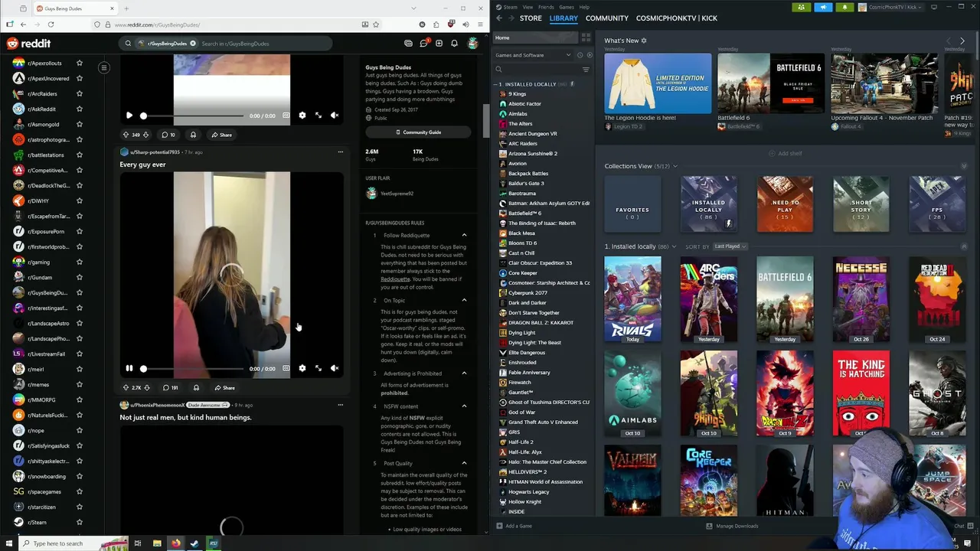This screenshot has width=980, height=551.
Task: Open File Explorer from taskbar
Action: [x=157, y=543]
